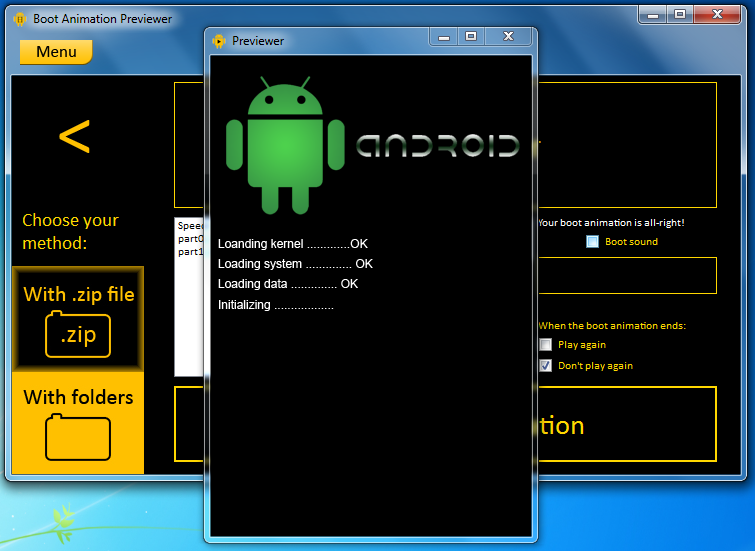Click 'Initializing' line in preview
This screenshot has height=551, width=755.
click(275, 305)
